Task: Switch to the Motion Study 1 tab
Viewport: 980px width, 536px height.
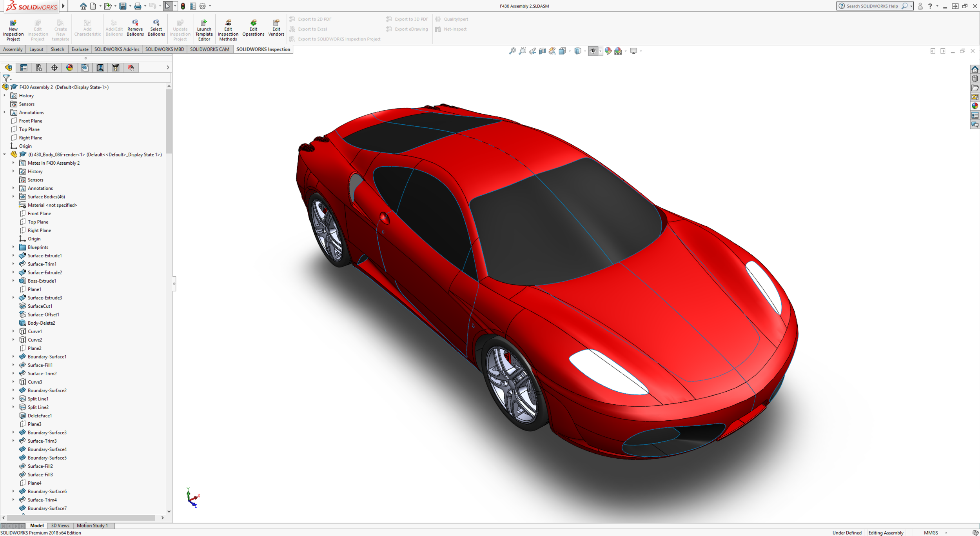Action: pos(92,525)
